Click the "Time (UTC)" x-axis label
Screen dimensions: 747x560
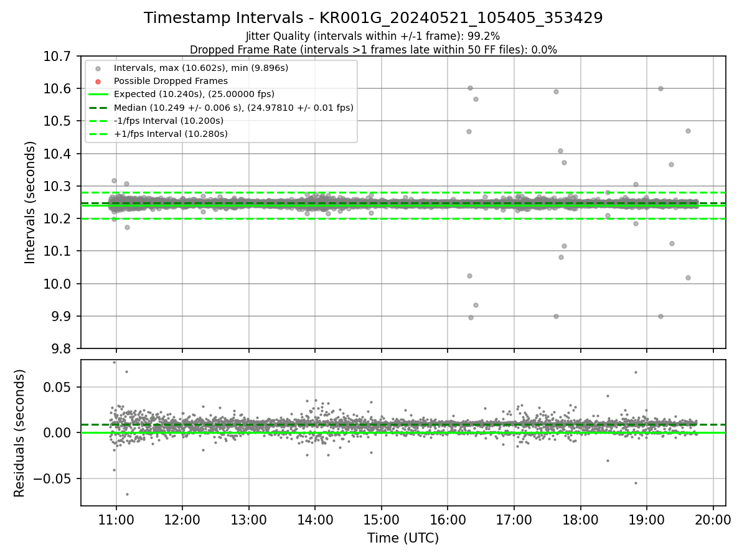[x=403, y=538]
